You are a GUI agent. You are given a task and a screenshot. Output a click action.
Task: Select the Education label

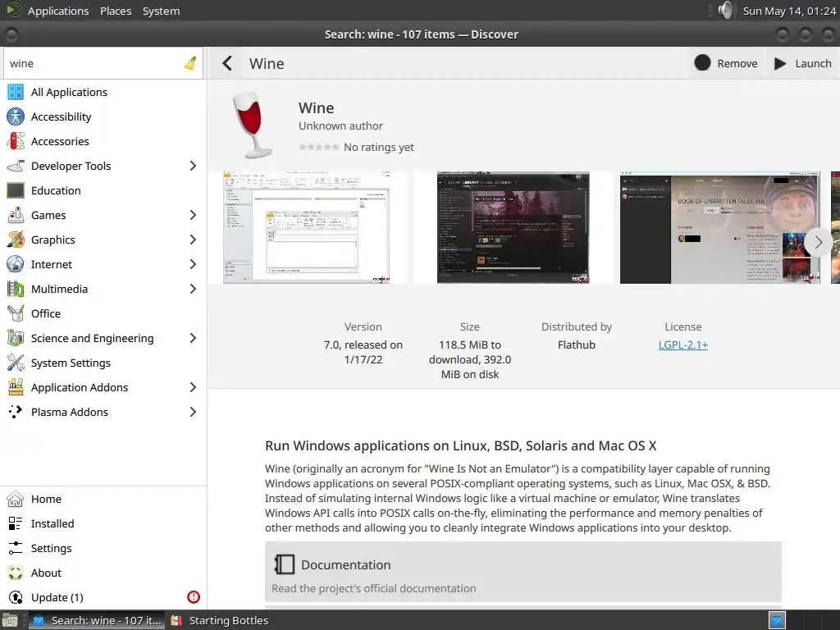click(56, 190)
